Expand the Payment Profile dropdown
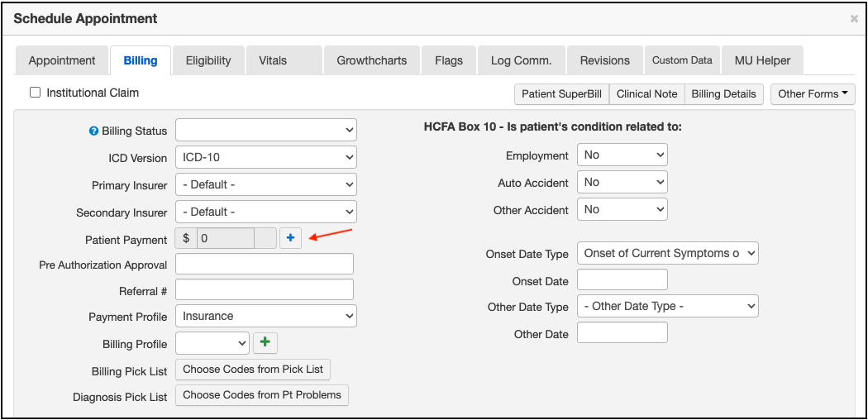This screenshot has height=420, width=868. pos(265,316)
